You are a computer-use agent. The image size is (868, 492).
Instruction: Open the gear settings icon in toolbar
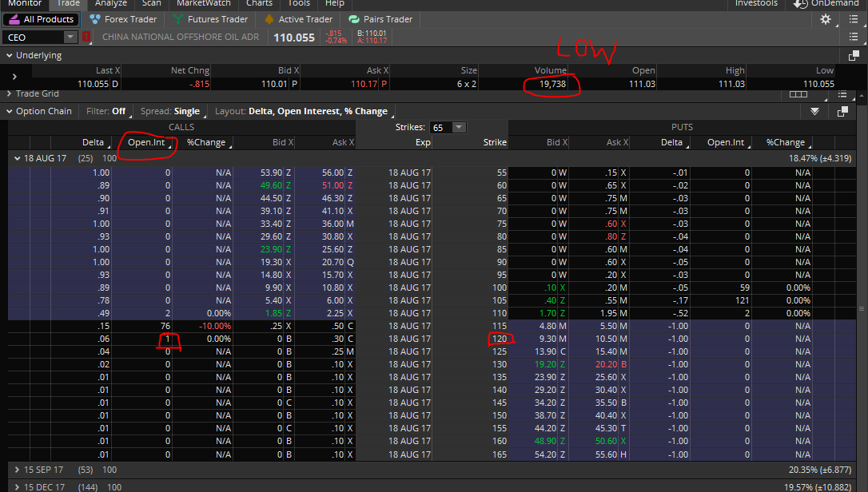(x=826, y=19)
